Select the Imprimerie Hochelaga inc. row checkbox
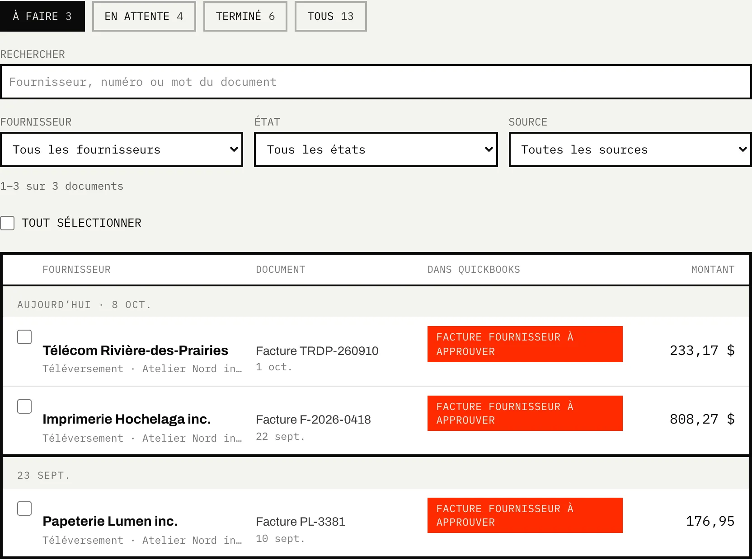This screenshot has width=752, height=560. pos(24,406)
